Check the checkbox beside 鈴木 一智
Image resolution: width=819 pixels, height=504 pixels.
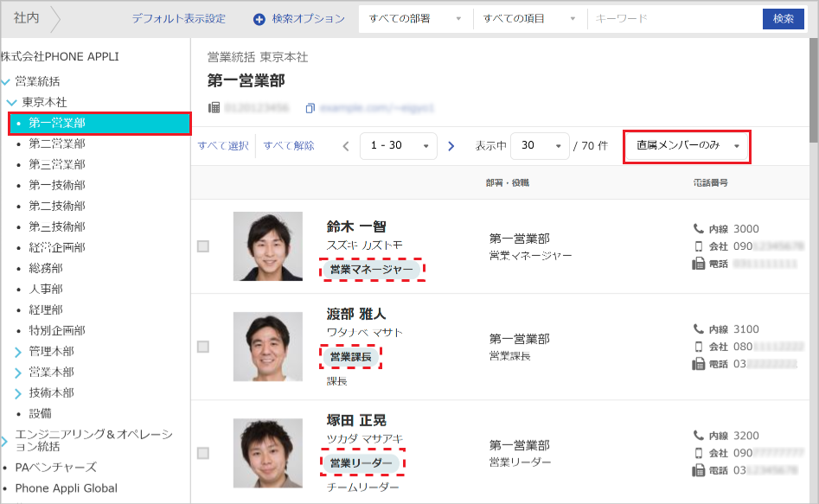pos(203,246)
